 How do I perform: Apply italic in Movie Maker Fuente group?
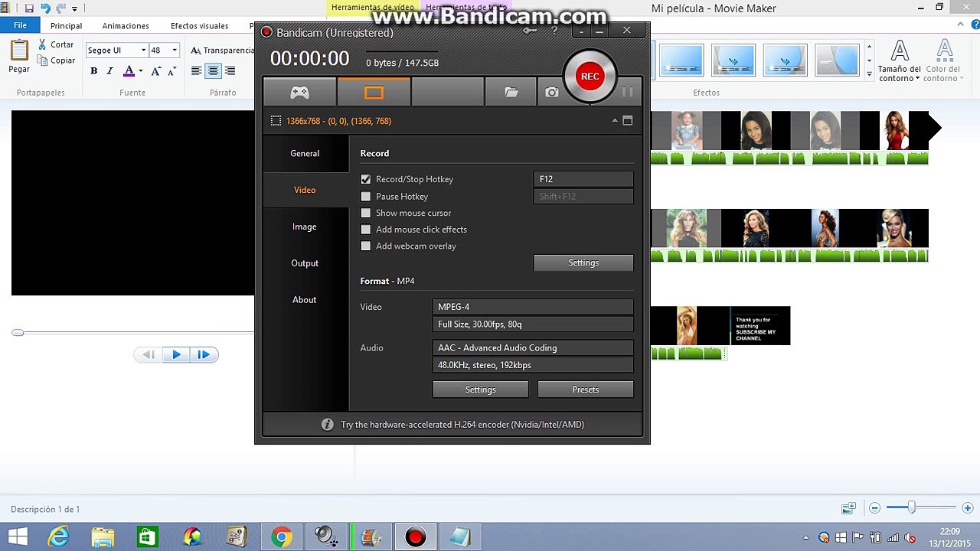click(x=109, y=71)
